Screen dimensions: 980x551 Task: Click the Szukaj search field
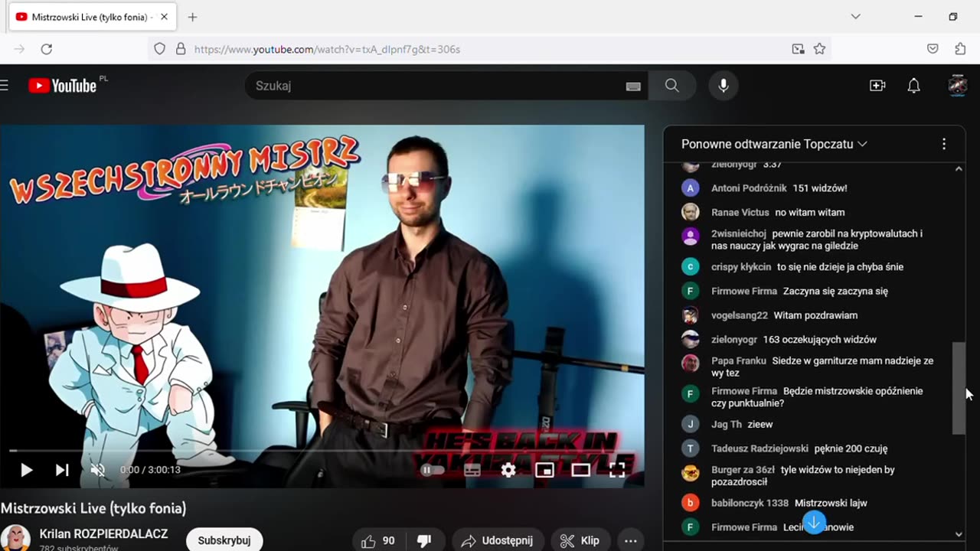tap(436, 86)
